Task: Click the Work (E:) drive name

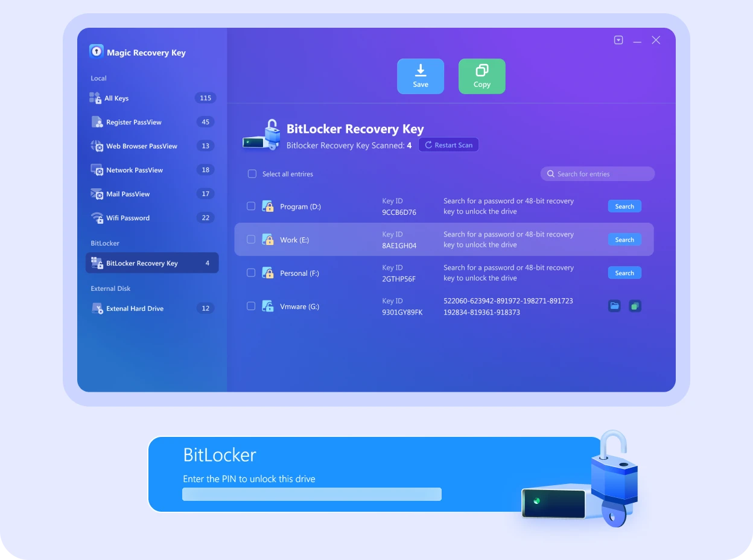Action: coord(294,240)
